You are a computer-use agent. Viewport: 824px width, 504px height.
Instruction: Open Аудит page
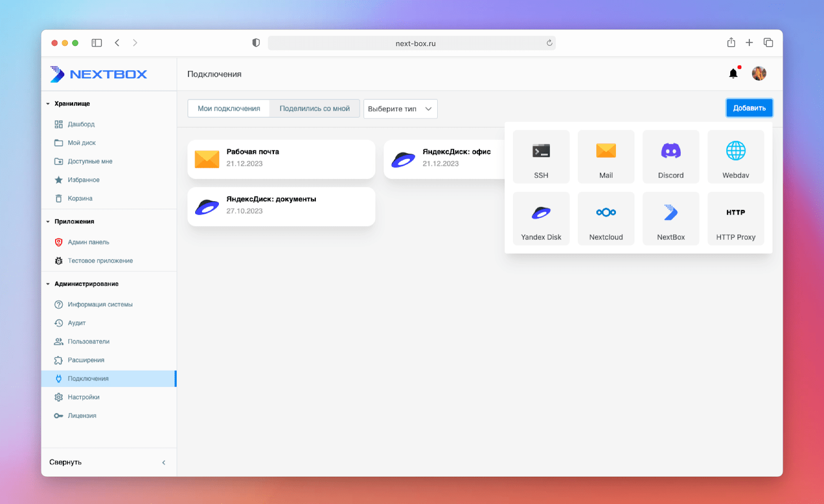109,323
